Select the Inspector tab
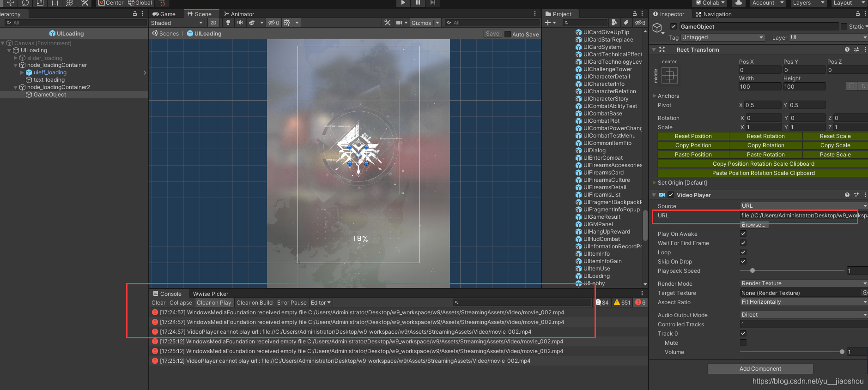This screenshot has width=868, height=390. coord(668,14)
